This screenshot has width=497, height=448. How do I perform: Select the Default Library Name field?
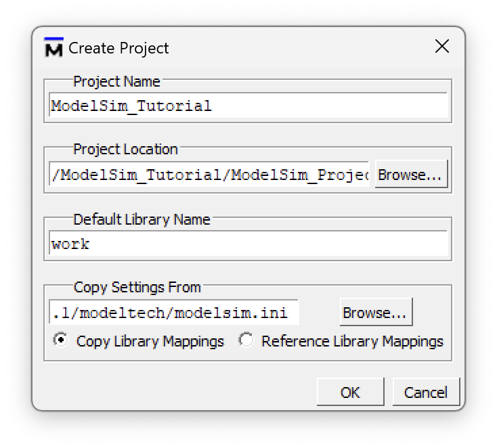click(x=248, y=244)
